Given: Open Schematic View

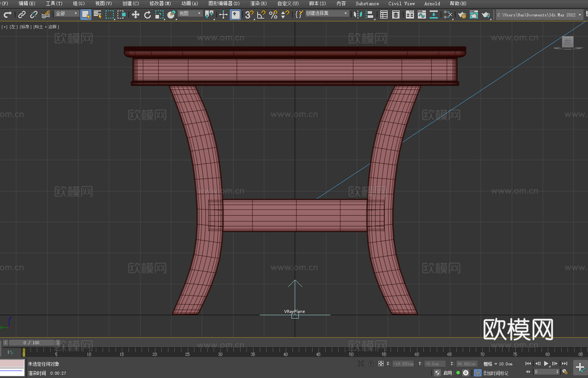Looking at the screenshot, I should coord(434,14).
